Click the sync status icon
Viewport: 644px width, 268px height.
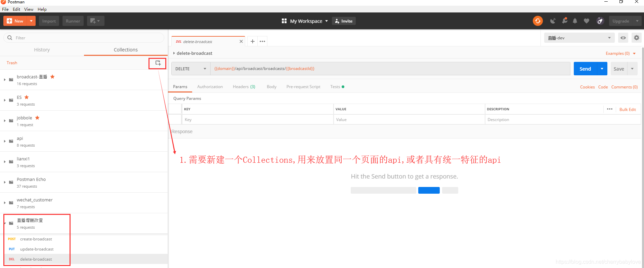click(x=538, y=21)
